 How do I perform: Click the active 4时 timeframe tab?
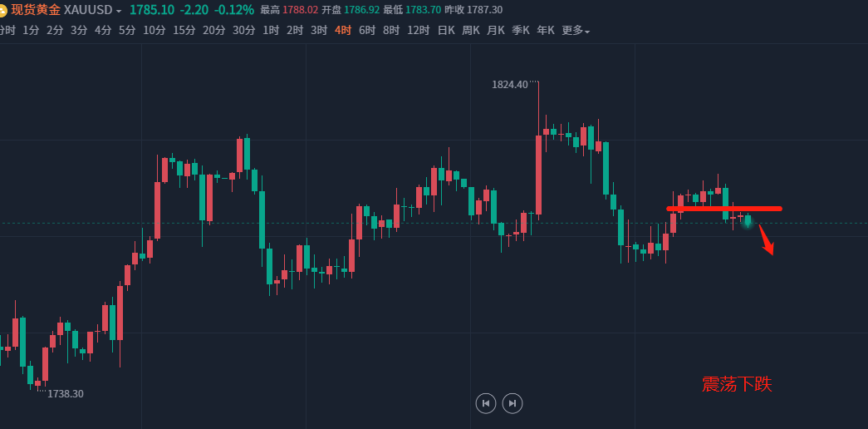pos(343,31)
